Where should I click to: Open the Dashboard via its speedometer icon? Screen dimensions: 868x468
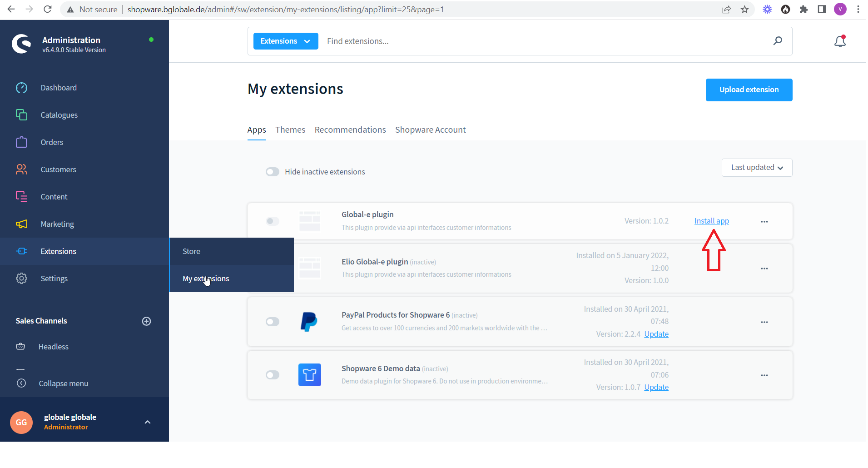tap(21, 87)
